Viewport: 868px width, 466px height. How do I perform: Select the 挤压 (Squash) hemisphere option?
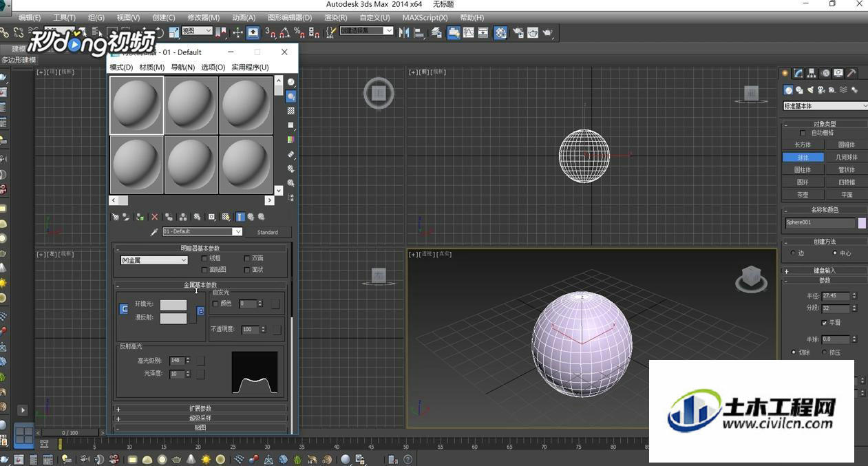(825, 352)
